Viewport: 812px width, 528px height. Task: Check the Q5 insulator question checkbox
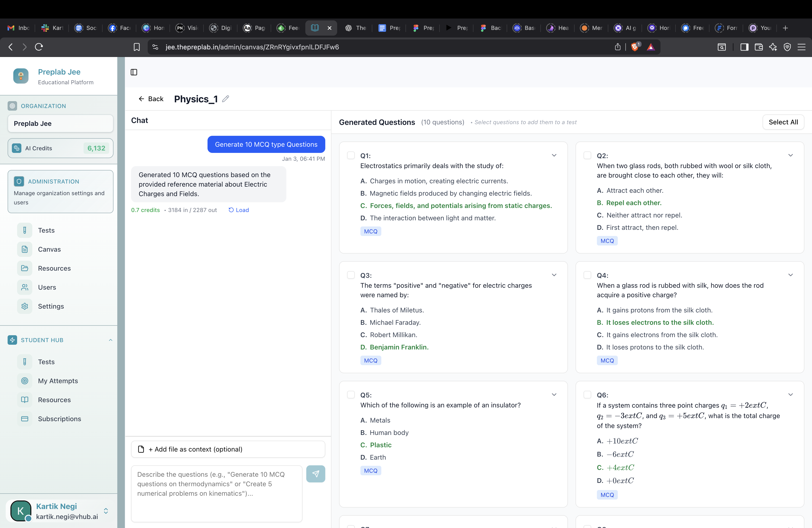351,395
